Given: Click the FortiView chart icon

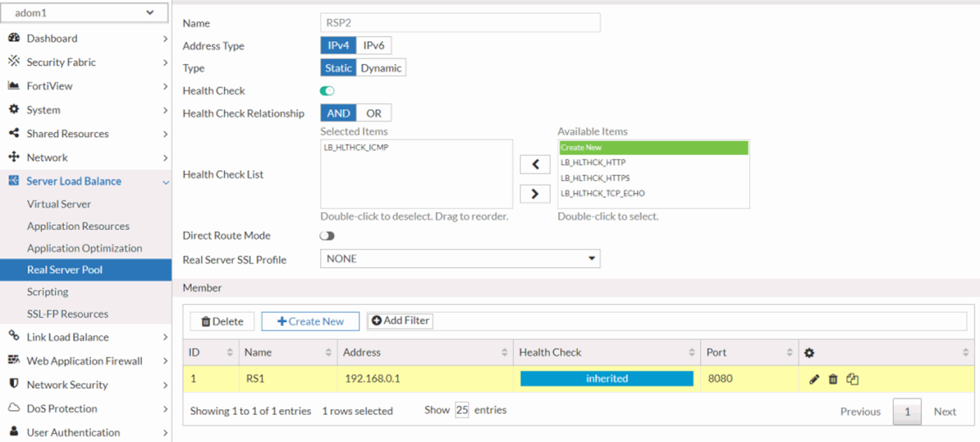Looking at the screenshot, I should pos(15,85).
